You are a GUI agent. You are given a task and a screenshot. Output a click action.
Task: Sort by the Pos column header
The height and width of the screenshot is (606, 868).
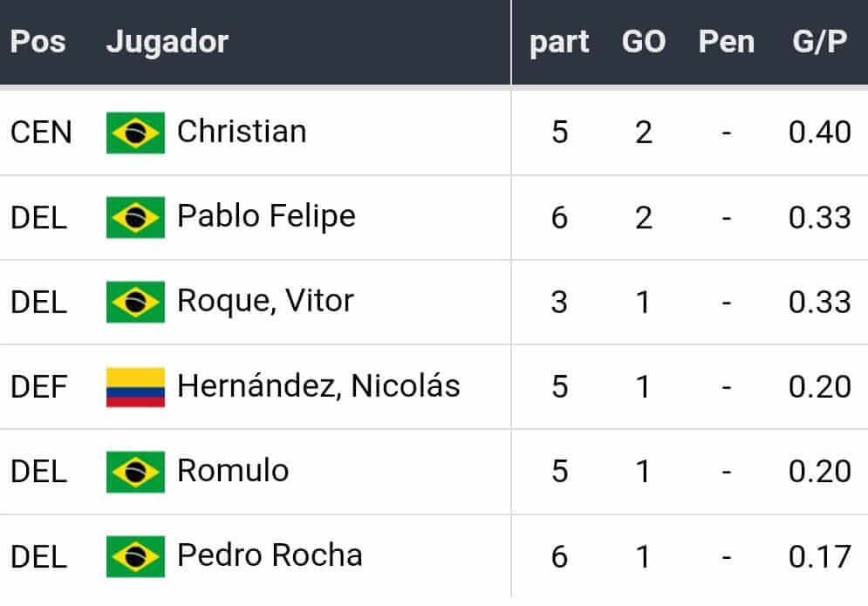(x=38, y=42)
